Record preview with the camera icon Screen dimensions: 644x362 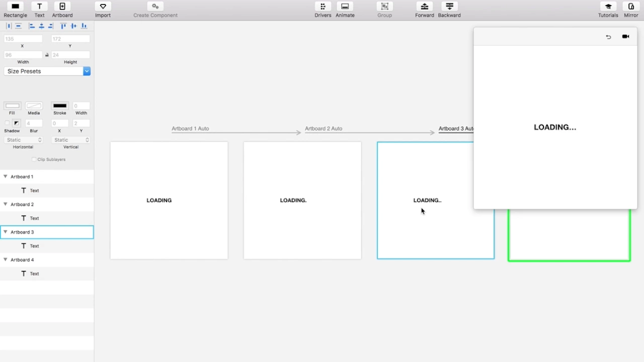click(x=625, y=36)
